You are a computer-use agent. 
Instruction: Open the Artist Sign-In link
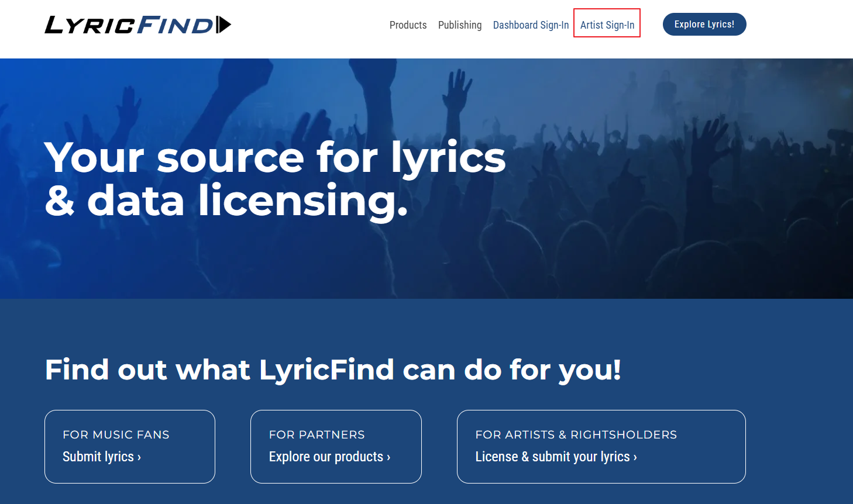[x=607, y=25]
